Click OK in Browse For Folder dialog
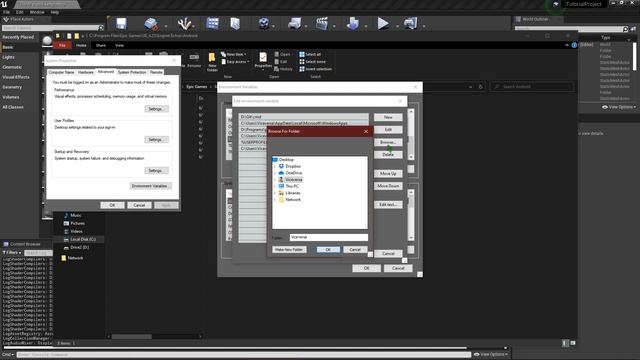This screenshot has height=360, width=640. [328, 249]
